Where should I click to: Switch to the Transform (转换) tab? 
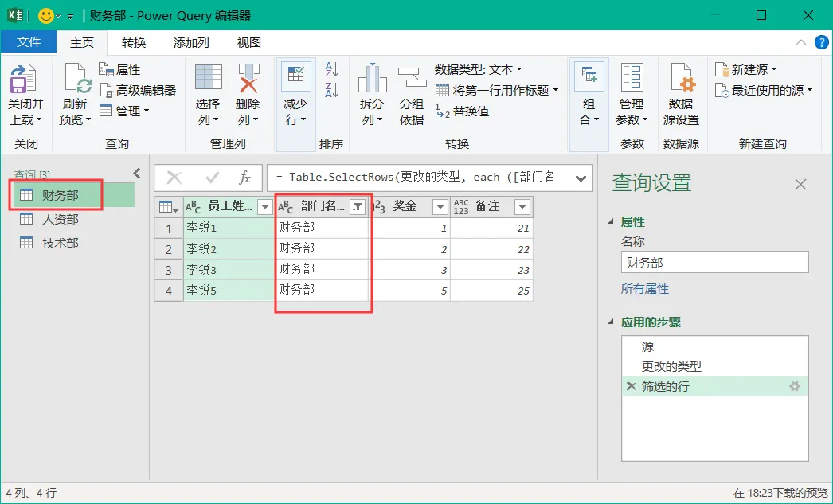click(133, 42)
